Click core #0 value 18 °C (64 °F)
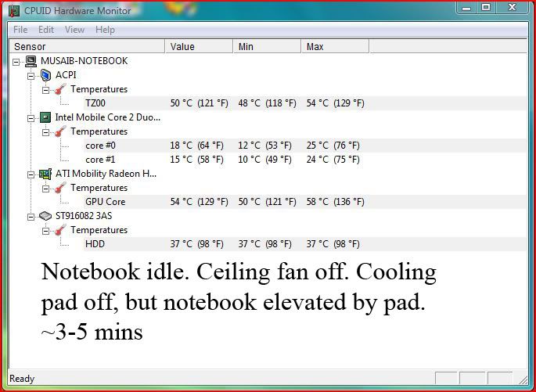 [x=197, y=146]
